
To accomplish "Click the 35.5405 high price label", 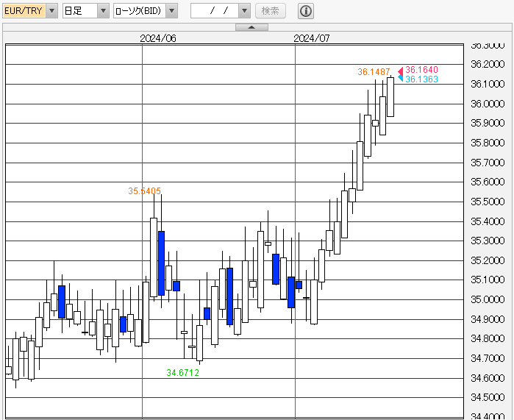I will pyautogui.click(x=145, y=191).
